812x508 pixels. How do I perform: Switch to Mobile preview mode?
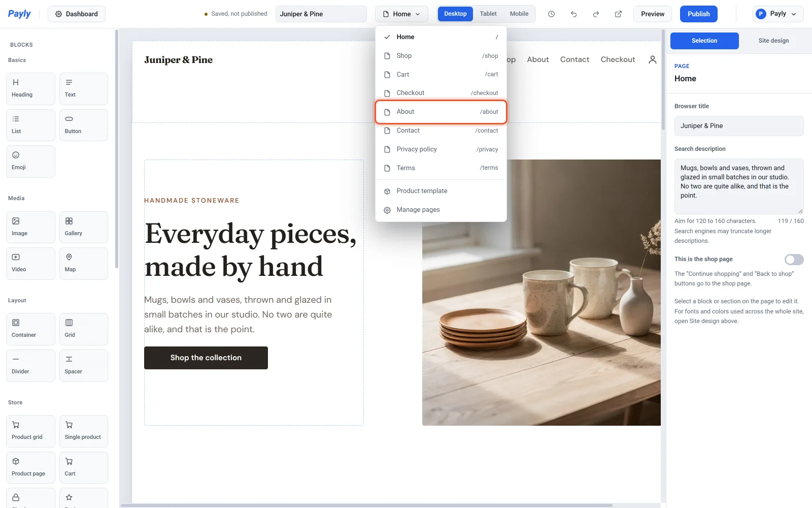pyautogui.click(x=519, y=14)
